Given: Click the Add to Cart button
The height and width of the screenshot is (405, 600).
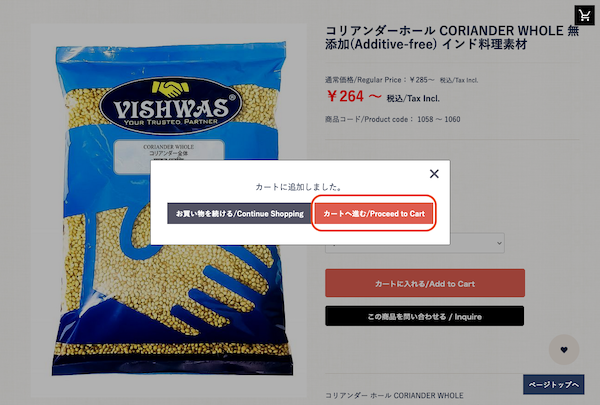Looking at the screenshot, I should click(425, 283).
